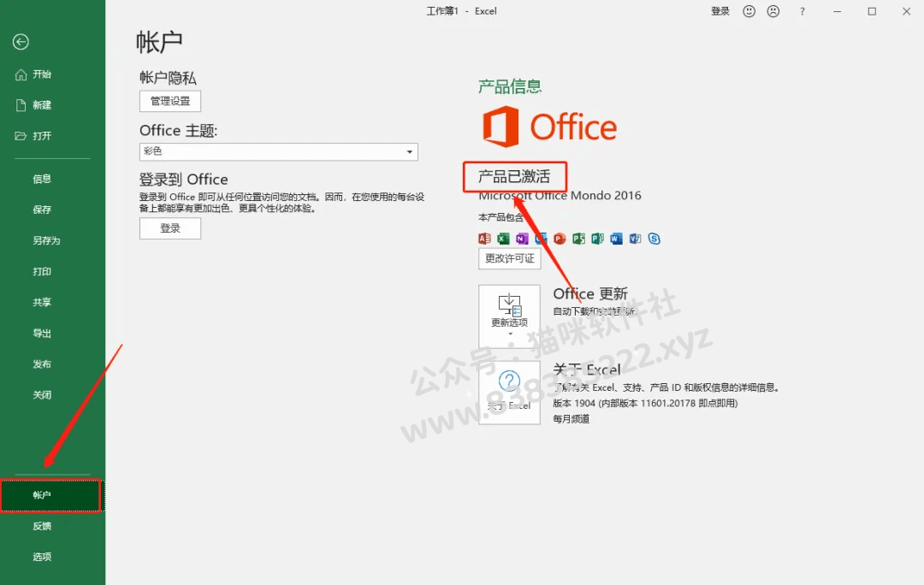Click 登录 in the title bar
924x585 pixels.
pyautogui.click(x=720, y=11)
